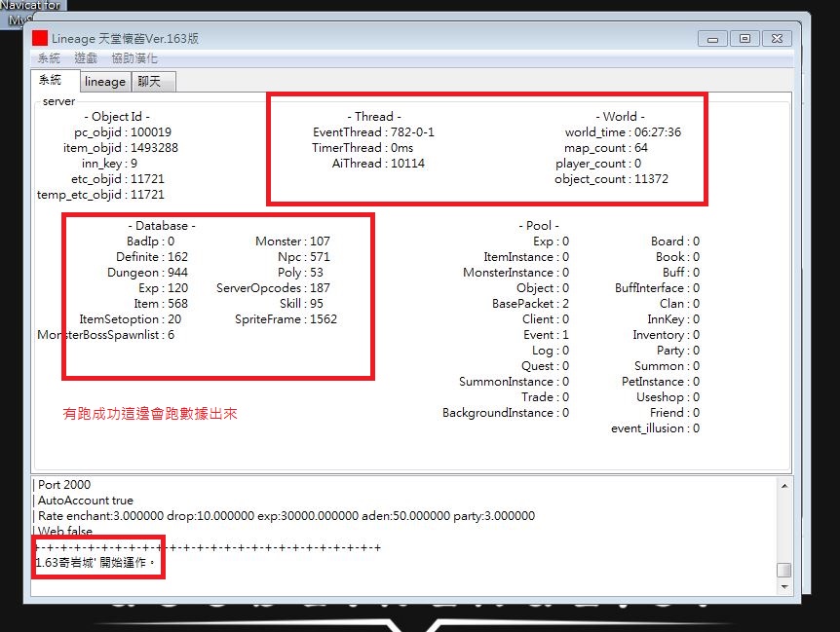Click 'Log : 0' pool entry
840x632 pixels.
[551, 351]
